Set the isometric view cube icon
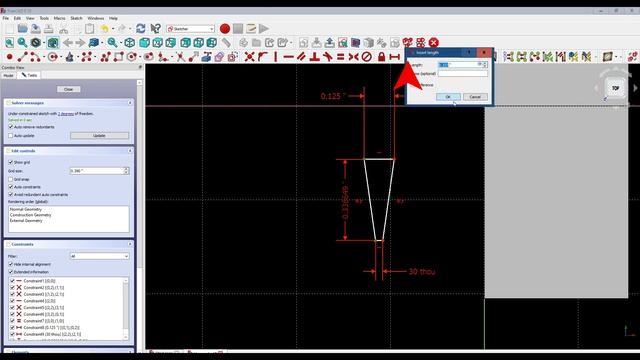 tap(130, 42)
